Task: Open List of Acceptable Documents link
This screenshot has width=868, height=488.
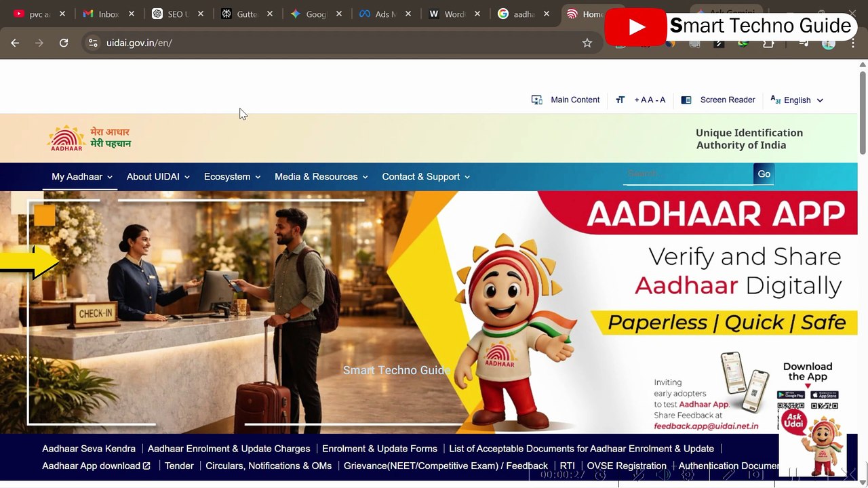Action: point(581,449)
